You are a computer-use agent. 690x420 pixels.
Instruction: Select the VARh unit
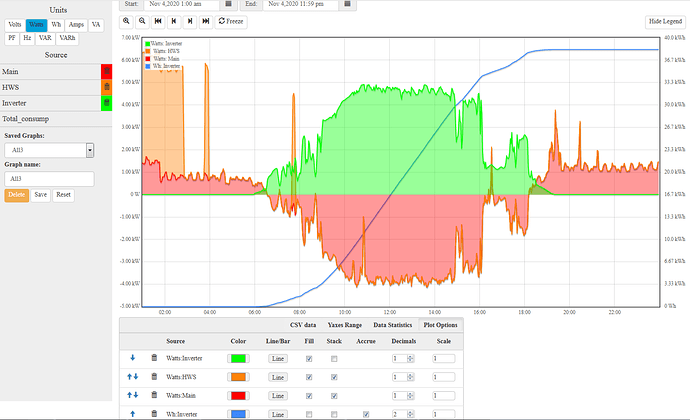[x=67, y=38]
